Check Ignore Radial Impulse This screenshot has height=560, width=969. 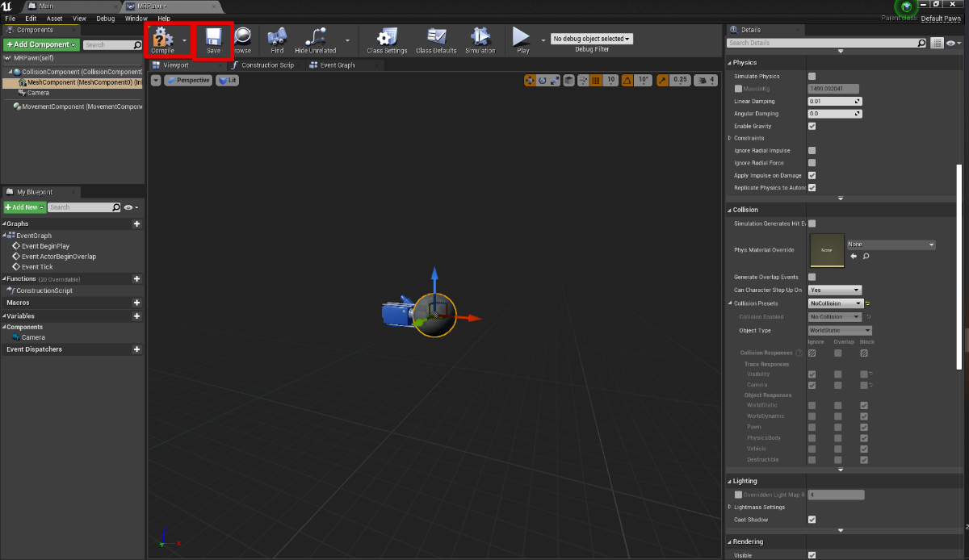(812, 151)
